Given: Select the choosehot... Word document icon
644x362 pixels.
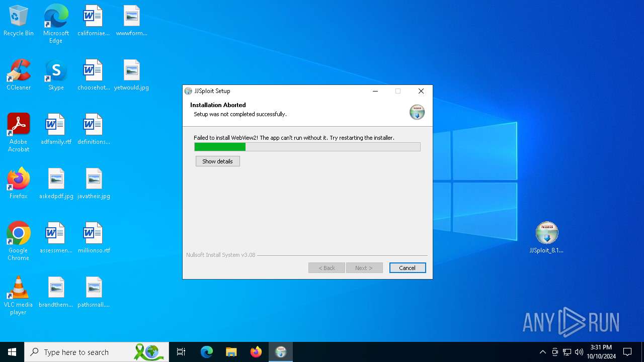Looking at the screenshot, I should pos(94,75).
